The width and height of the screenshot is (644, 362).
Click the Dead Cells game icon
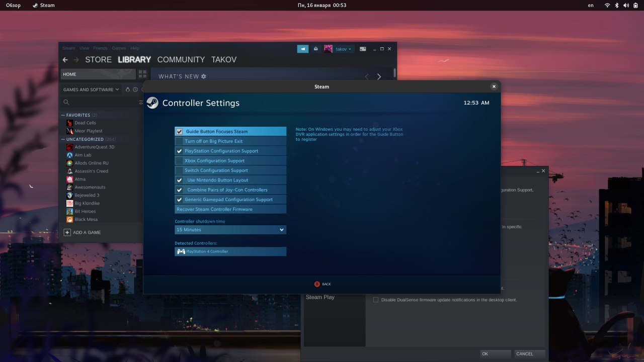(x=69, y=123)
